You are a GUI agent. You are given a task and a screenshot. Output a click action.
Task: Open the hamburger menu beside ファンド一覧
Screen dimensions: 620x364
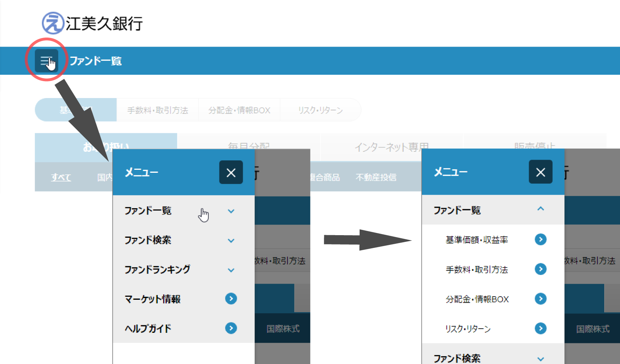pyautogui.click(x=47, y=60)
